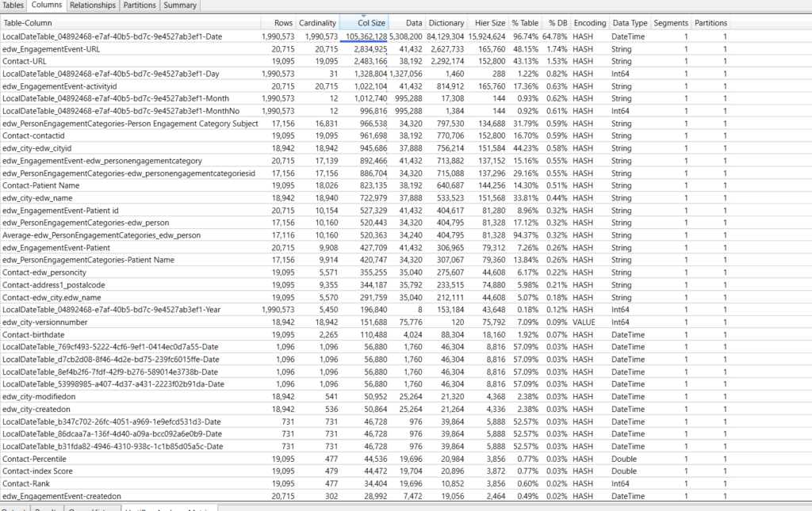Select the Contact-URL row

tap(119, 61)
